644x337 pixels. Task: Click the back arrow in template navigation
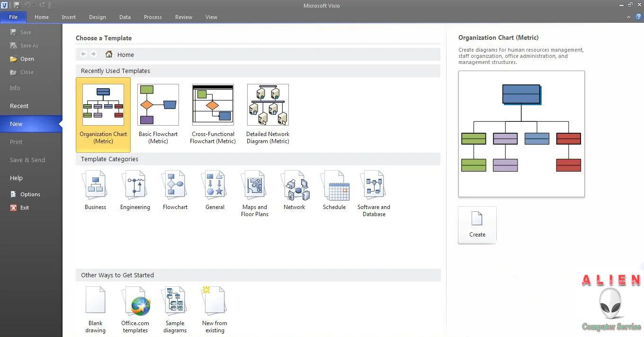83,54
